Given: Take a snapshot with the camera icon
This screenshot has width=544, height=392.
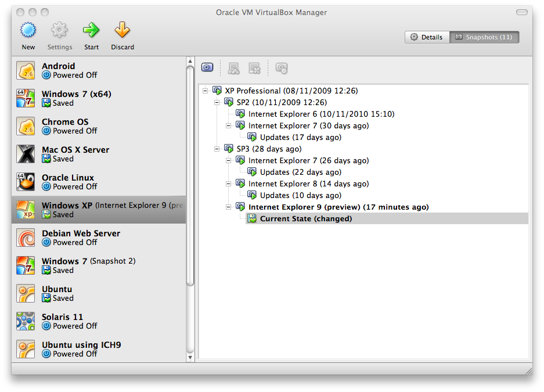Looking at the screenshot, I should tap(207, 68).
